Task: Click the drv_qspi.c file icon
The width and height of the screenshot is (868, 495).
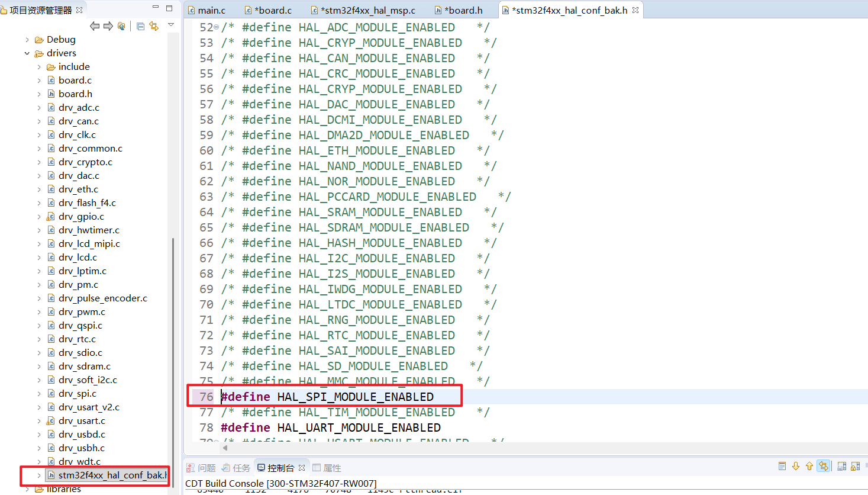Action: point(51,326)
